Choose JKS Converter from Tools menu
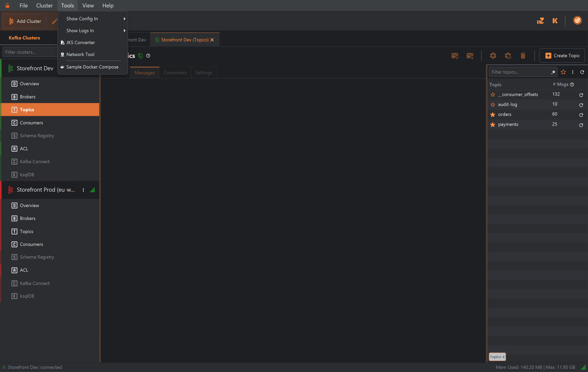The image size is (588, 372). click(x=93, y=43)
